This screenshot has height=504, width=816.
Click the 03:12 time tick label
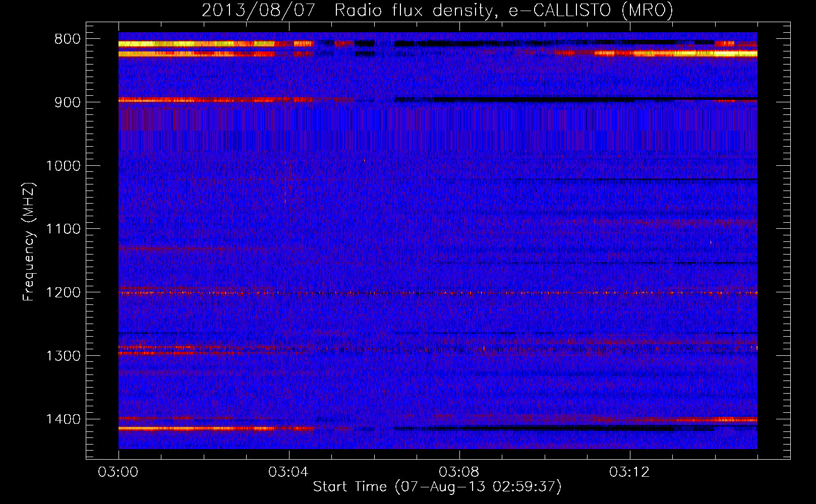coord(629,472)
